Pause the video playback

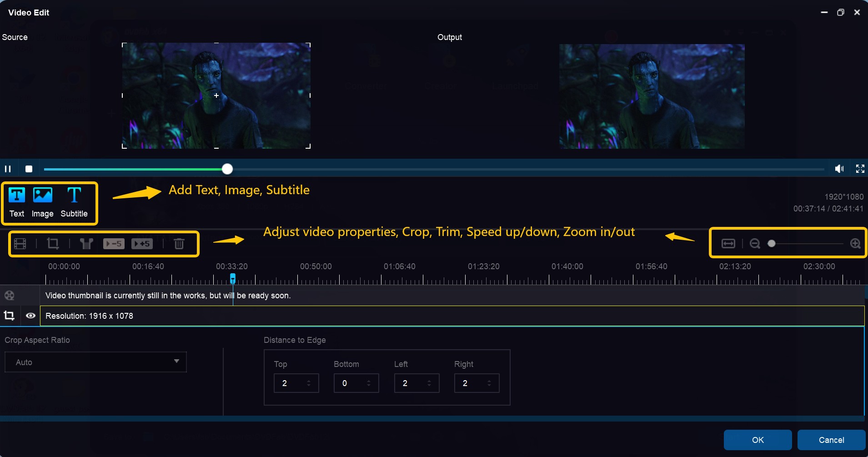pos(8,169)
